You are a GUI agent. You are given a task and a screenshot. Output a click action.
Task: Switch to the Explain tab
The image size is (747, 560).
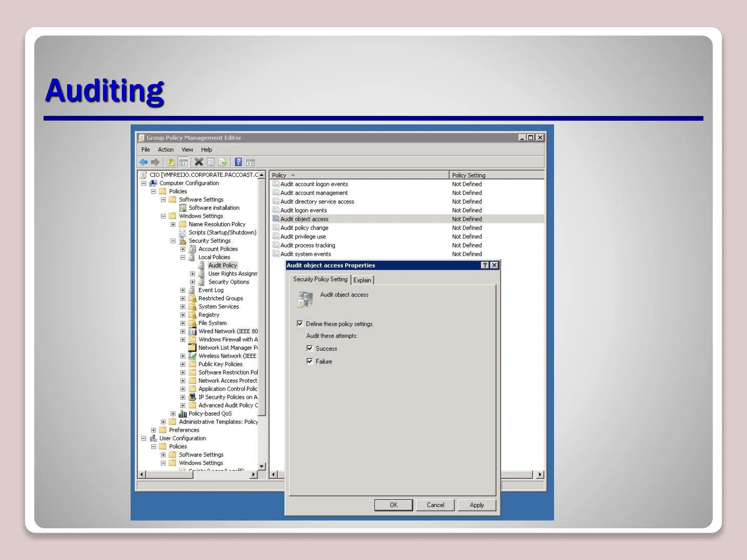click(x=362, y=280)
